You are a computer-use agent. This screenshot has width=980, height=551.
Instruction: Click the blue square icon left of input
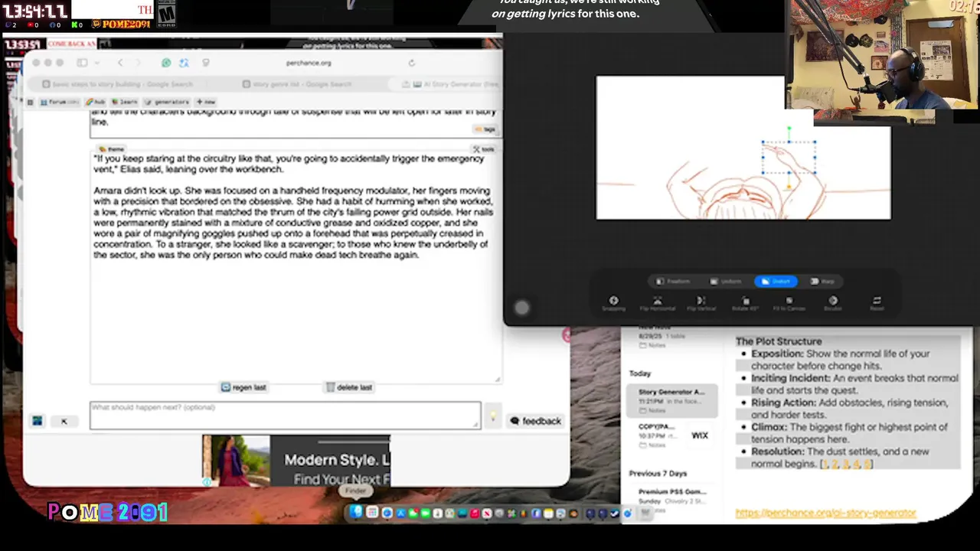[38, 421]
